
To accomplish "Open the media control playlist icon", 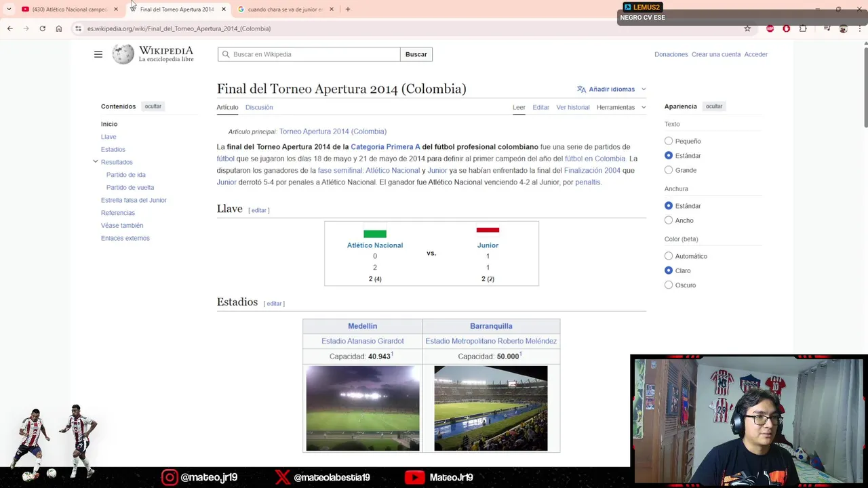I will pyautogui.click(x=827, y=28).
